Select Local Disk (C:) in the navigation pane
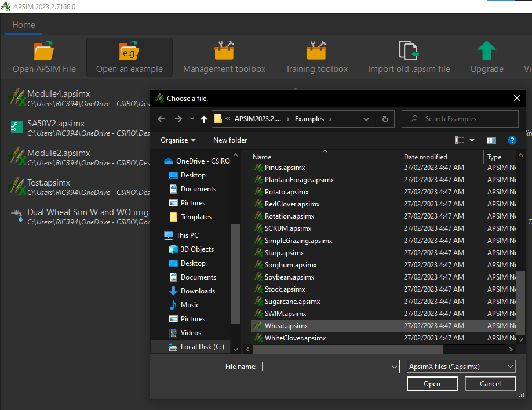The width and height of the screenshot is (532, 410). [196, 347]
